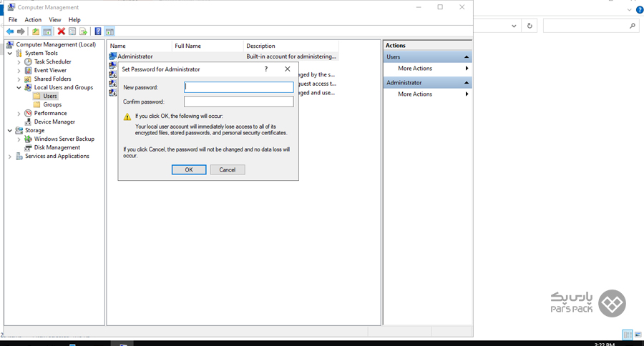Click the dialog's question mark help button
Screen dimensions: 644x346
266,69
